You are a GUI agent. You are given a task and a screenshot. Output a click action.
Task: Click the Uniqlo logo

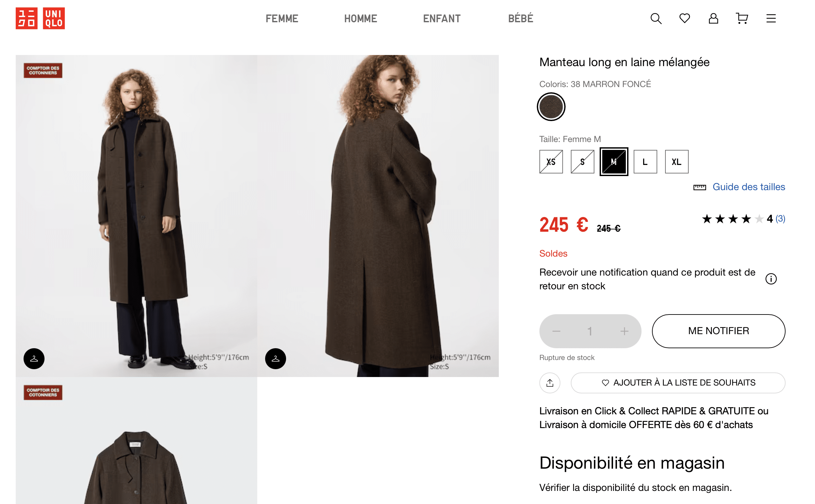(40, 18)
